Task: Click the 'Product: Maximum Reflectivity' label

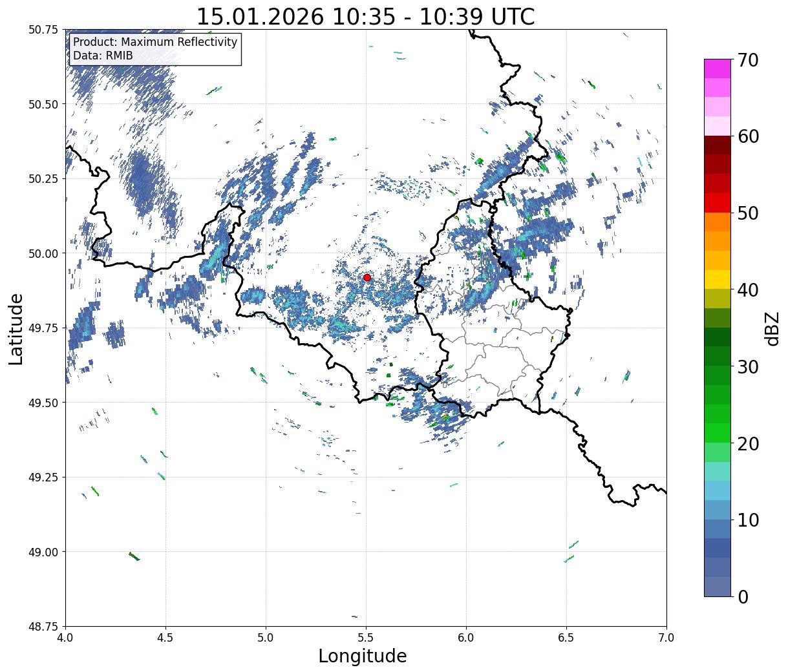Action: 155,42
